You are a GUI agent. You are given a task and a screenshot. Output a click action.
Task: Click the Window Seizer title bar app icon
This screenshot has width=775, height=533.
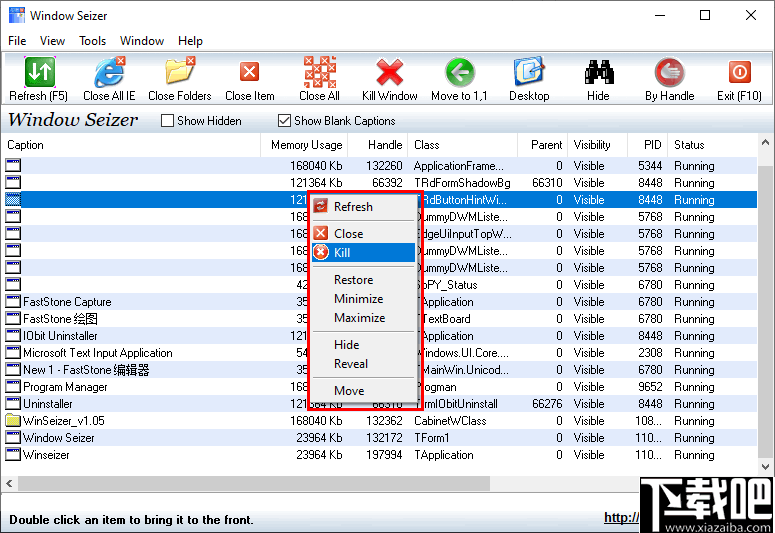point(17,15)
